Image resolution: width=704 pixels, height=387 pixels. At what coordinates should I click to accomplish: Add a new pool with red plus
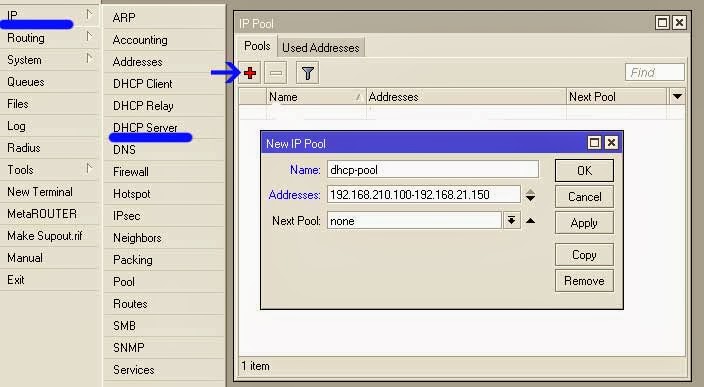point(251,73)
